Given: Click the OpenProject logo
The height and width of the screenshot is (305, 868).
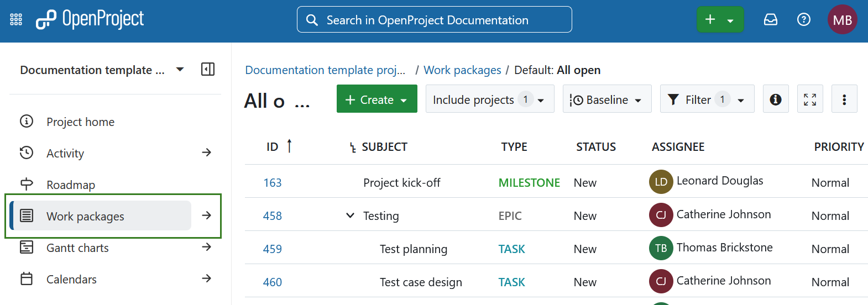Looking at the screenshot, I should pos(90,19).
